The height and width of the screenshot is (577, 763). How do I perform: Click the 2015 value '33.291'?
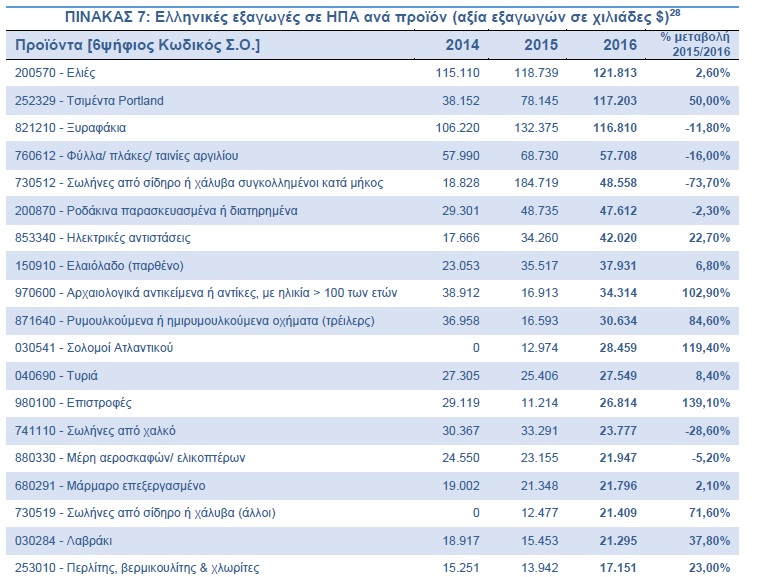point(540,431)
